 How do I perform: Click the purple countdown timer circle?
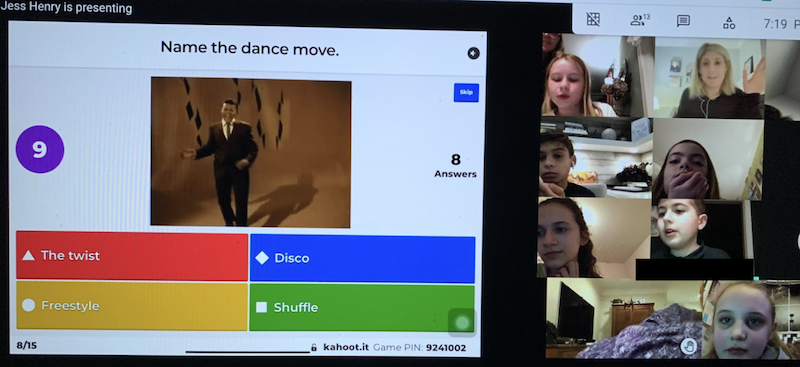[x=40, y=150]
